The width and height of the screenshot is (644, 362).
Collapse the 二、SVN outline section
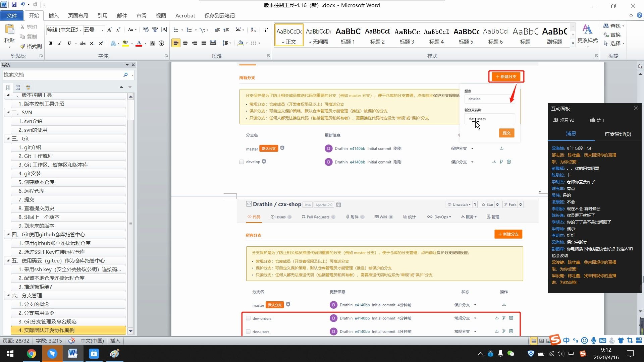(x=8, y=112)
